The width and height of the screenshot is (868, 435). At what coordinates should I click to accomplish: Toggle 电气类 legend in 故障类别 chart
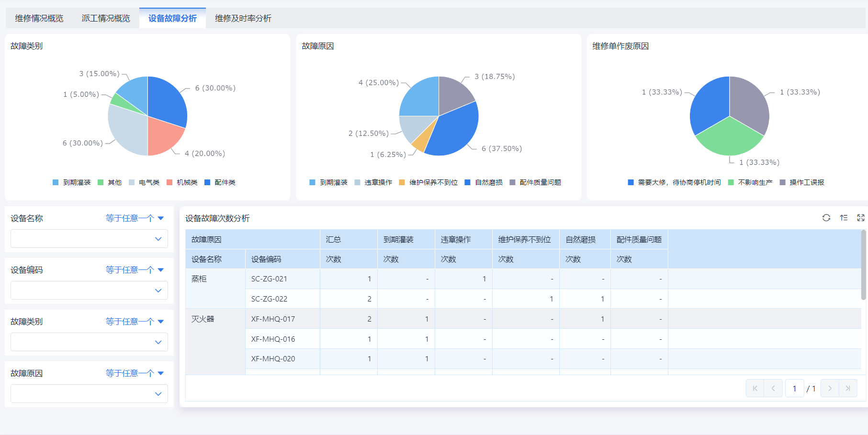point(144,182)
